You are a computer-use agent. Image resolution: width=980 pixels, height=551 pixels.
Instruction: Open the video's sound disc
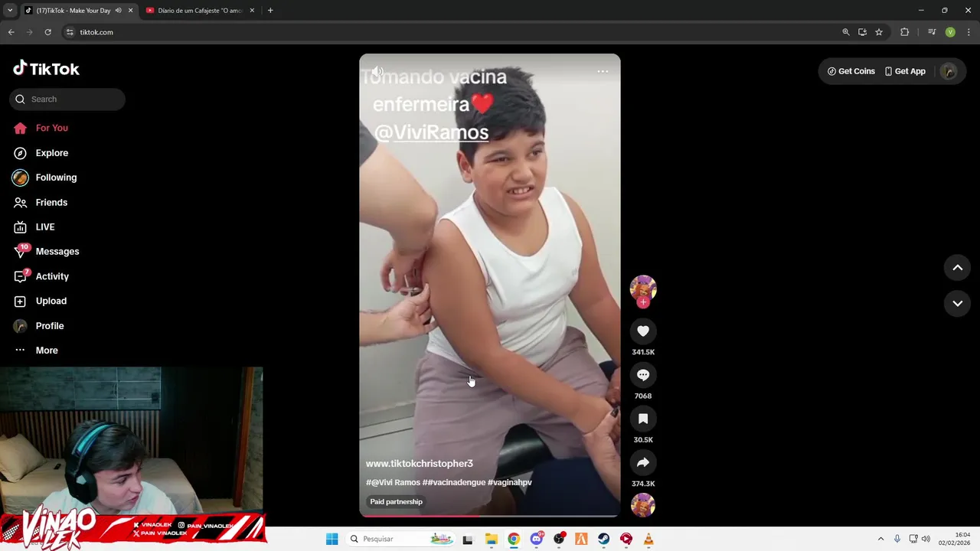click(643, 505)
